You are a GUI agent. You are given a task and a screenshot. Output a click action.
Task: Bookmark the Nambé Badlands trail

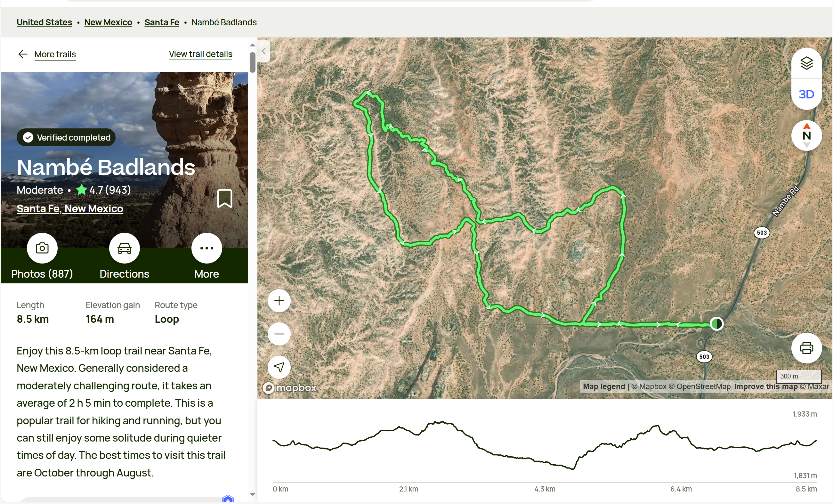224,199
